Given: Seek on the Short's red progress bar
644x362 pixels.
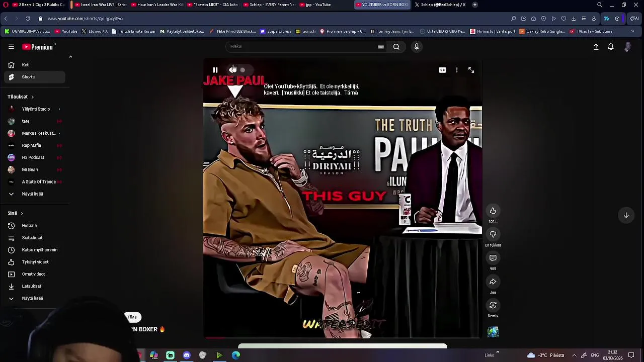Looking at the screenshot, I should (342, 338).
